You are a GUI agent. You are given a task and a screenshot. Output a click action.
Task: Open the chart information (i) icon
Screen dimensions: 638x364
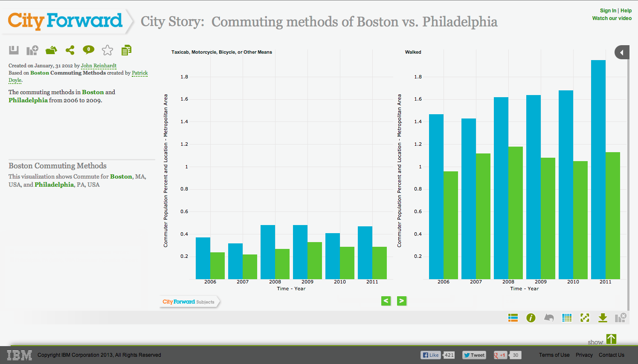click(x=531, y=318)
